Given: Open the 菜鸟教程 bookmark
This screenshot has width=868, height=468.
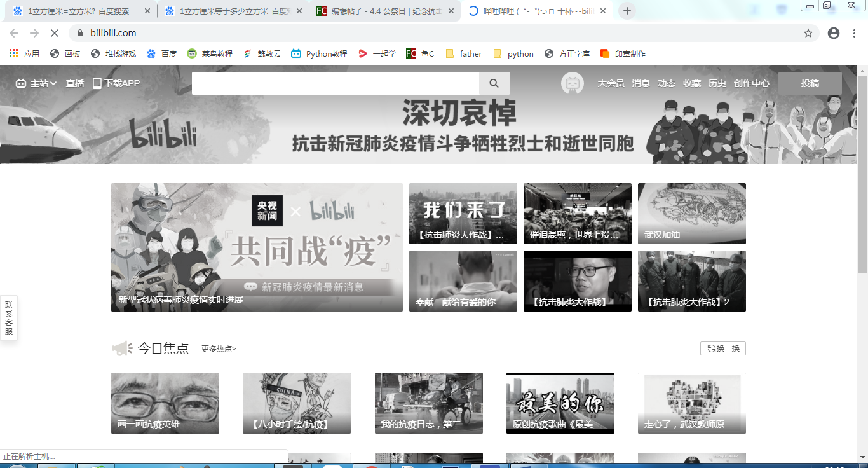Looking at the screenshot, I should coord(210,54).
